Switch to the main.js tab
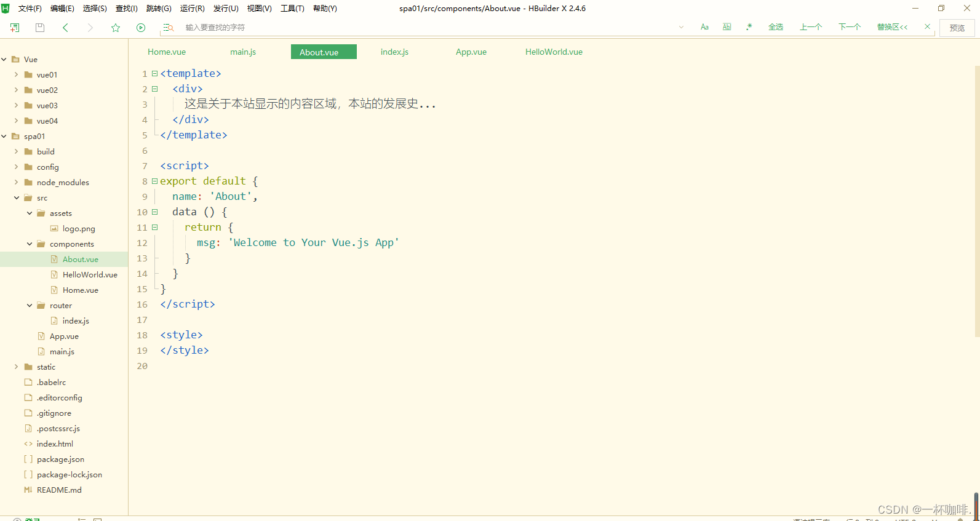Screen dimensions: 980x521 pos(243,52)
